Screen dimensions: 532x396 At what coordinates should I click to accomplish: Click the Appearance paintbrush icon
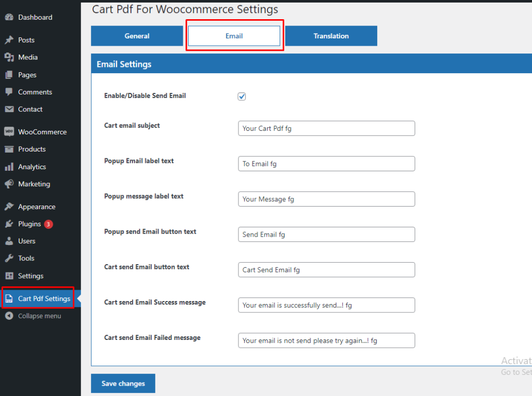[9, 207]
